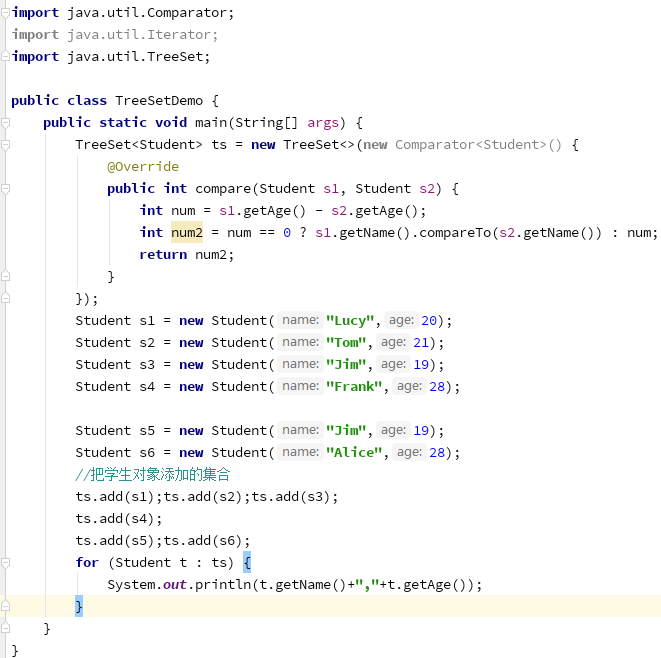
Task: Click the fold end marker at the TreeSet import line
Action: tap(5, 57)
